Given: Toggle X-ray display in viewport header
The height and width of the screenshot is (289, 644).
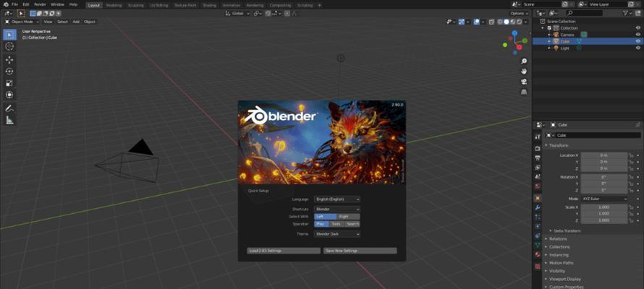Looking at the screenshot, I should pyautogui.click(x=491, y=22).
